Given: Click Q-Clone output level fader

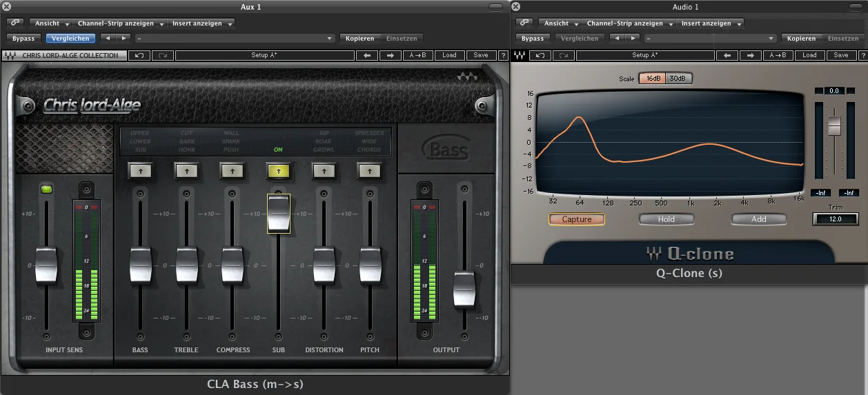Looking at the screenshot, I should tap(834, 126).
